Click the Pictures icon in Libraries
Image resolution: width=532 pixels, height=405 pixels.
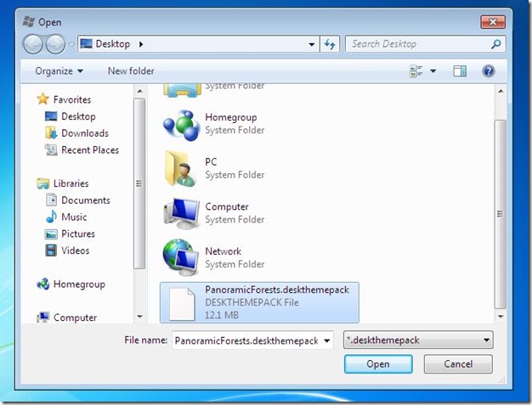click(51, 233)
